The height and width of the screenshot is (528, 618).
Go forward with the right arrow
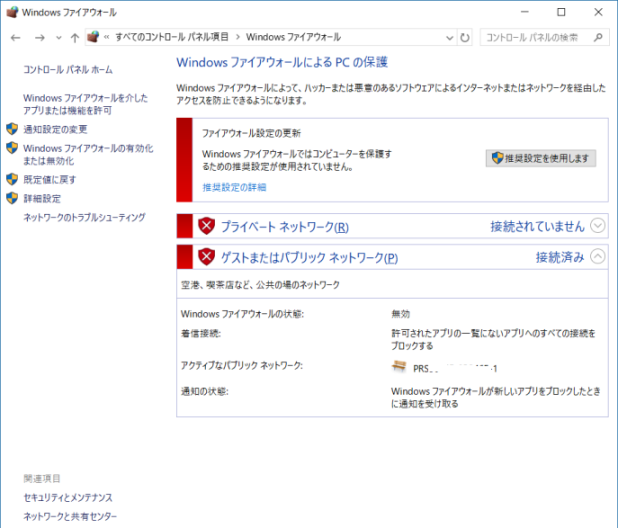tap(39, 38)
